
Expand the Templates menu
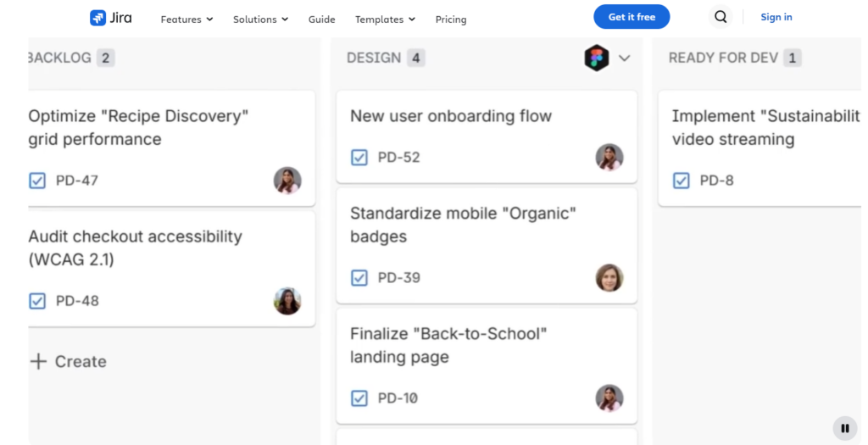tap(386, 19)
